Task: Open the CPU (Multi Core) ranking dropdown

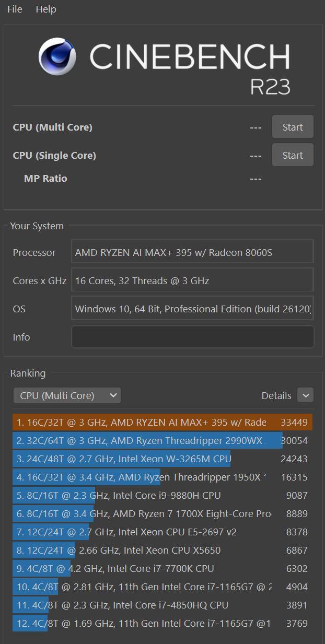Action: click(x=67, y=395)
